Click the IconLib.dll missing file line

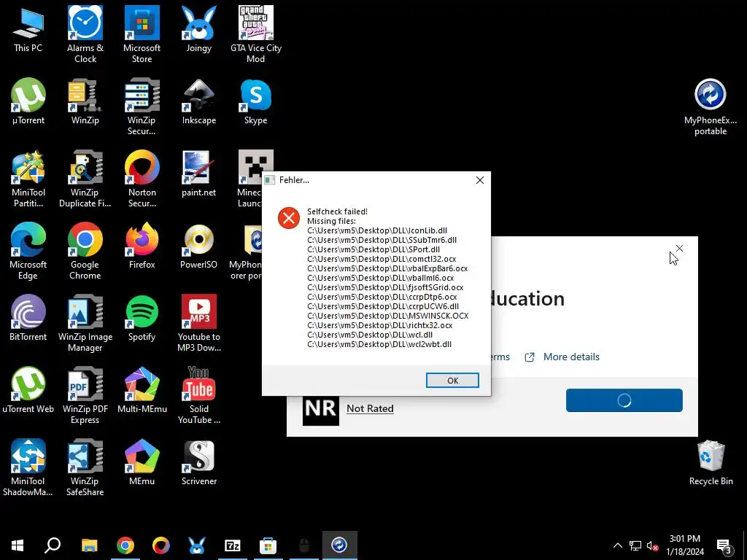coord(377,230)
